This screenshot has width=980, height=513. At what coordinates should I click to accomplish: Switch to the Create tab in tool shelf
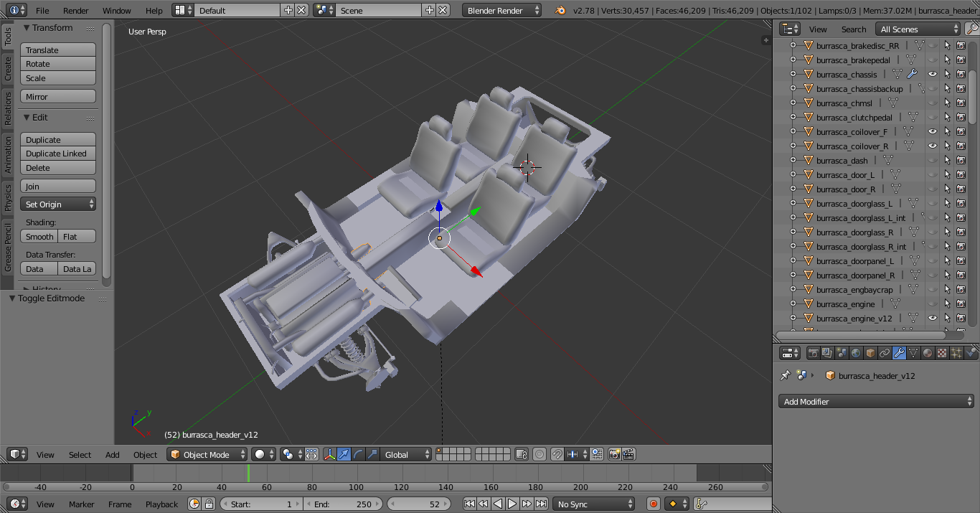point(8,69)
